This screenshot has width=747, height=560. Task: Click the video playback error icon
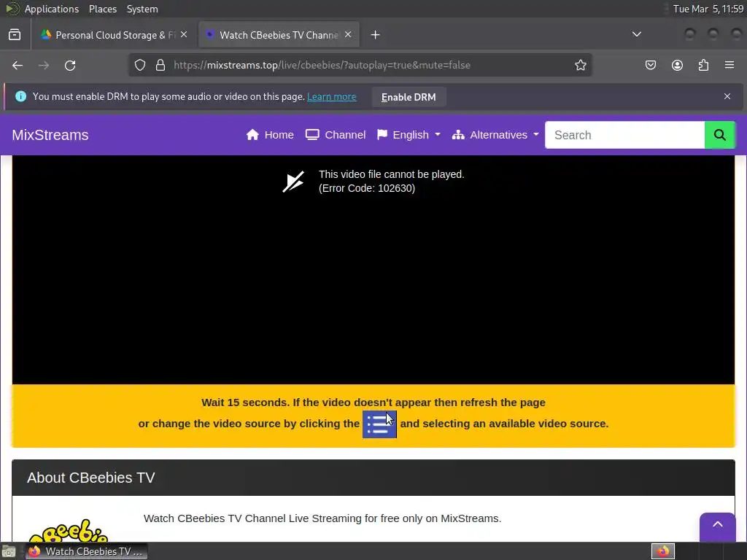pos(293,182)
